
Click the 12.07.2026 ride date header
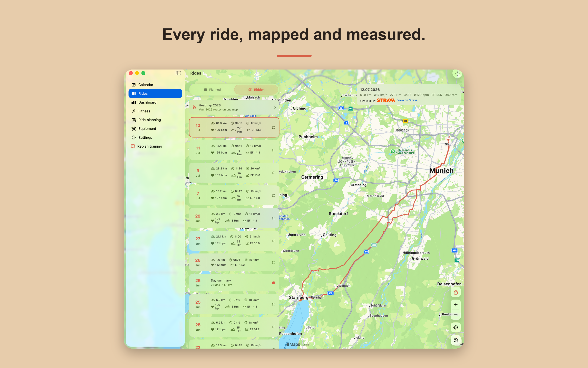pyautogui.click(x=370, y=90)
